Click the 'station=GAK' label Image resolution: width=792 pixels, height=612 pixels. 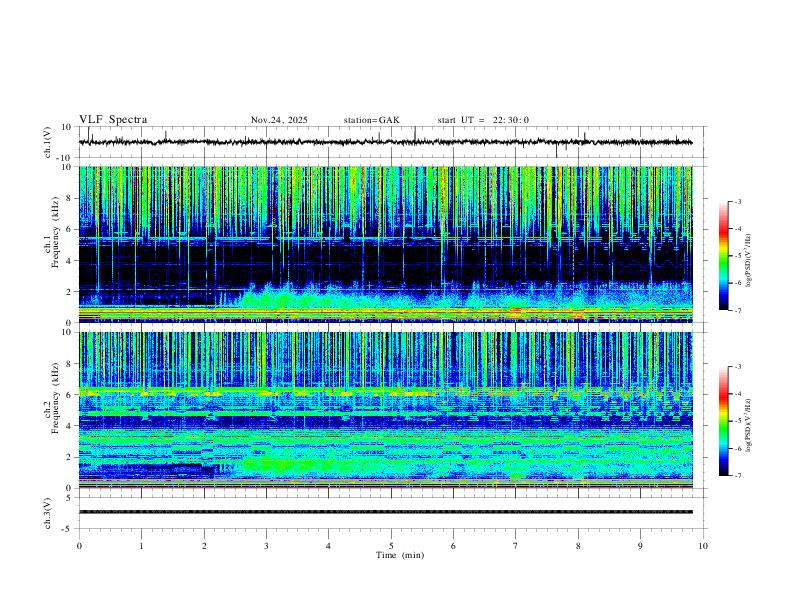coord(371,120)
